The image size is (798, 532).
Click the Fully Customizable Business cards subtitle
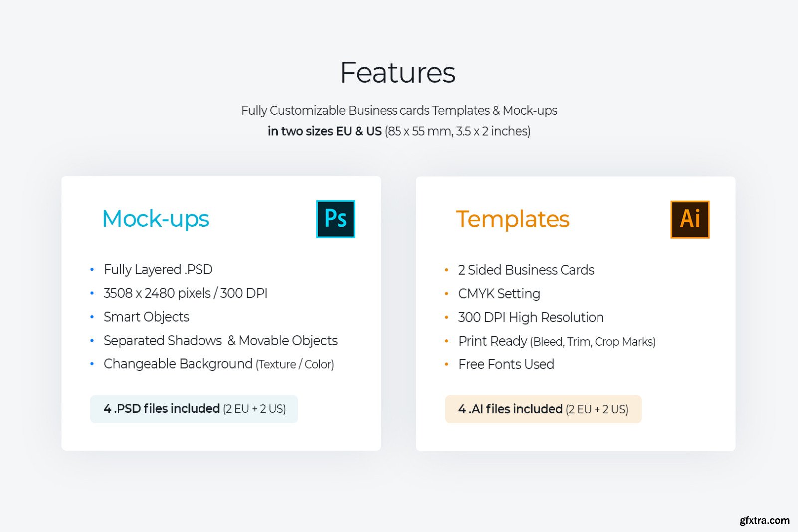tap(399, 111)
